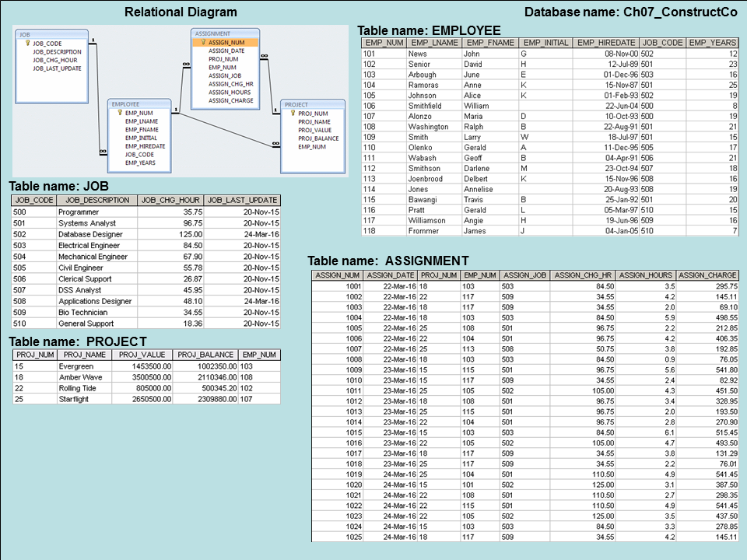Select the Database Designer job description cell
Image resolution: width=747 pixels, height=560 pixels.
[x=89, y=234]
